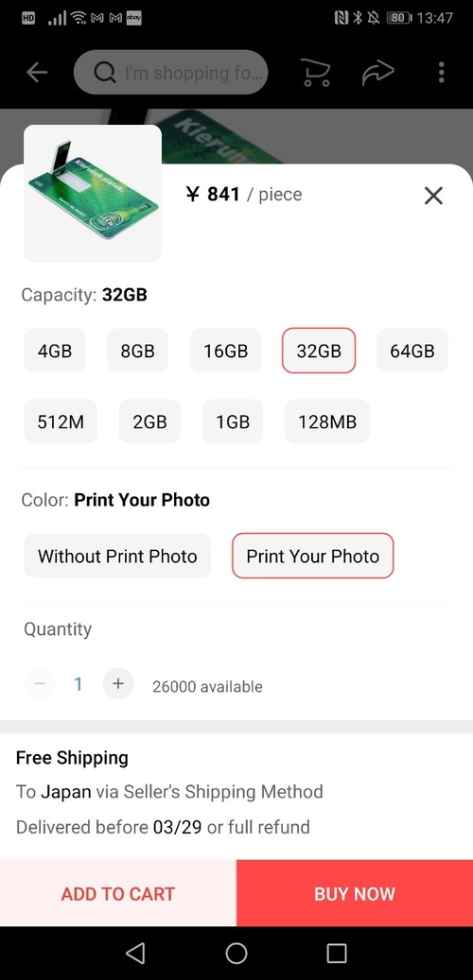Increase quantity with plus button
The image size is (473, 980).
[x=118, y=683]
